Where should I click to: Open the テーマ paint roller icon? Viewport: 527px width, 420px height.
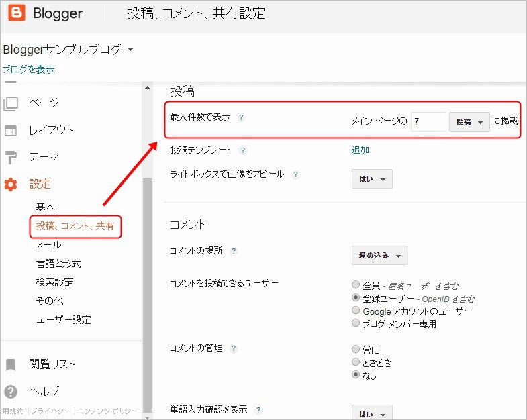(11, 157)
